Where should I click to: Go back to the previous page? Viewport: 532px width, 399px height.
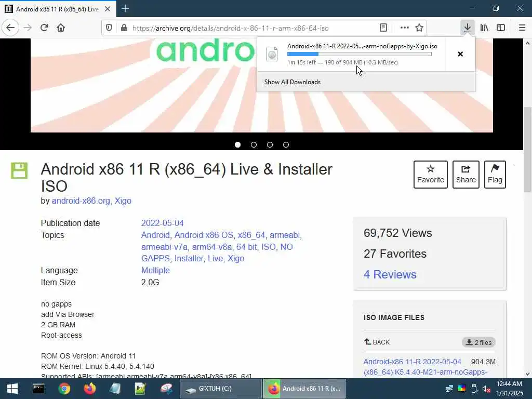point(10,28)
